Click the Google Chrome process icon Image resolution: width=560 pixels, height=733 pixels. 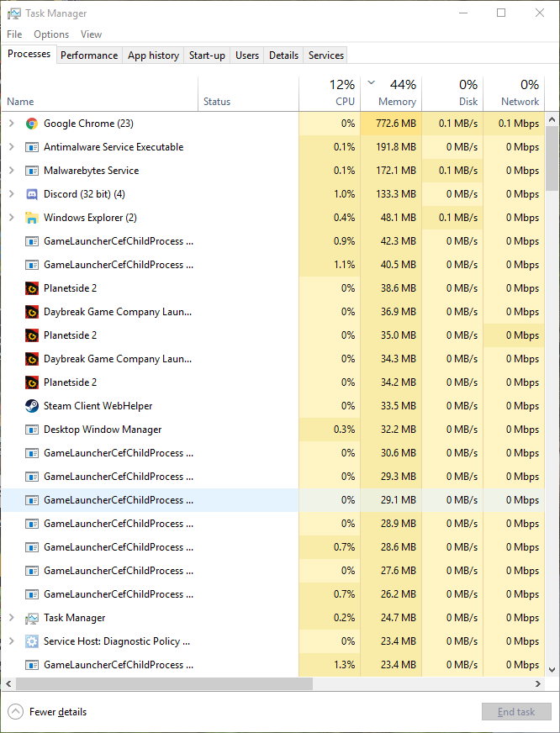(32, 124)
